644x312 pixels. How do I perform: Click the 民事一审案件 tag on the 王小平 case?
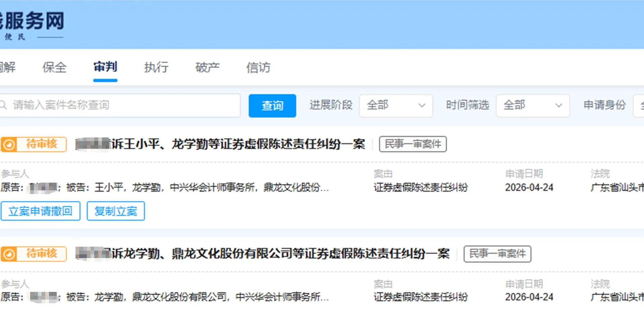[413, 144]
